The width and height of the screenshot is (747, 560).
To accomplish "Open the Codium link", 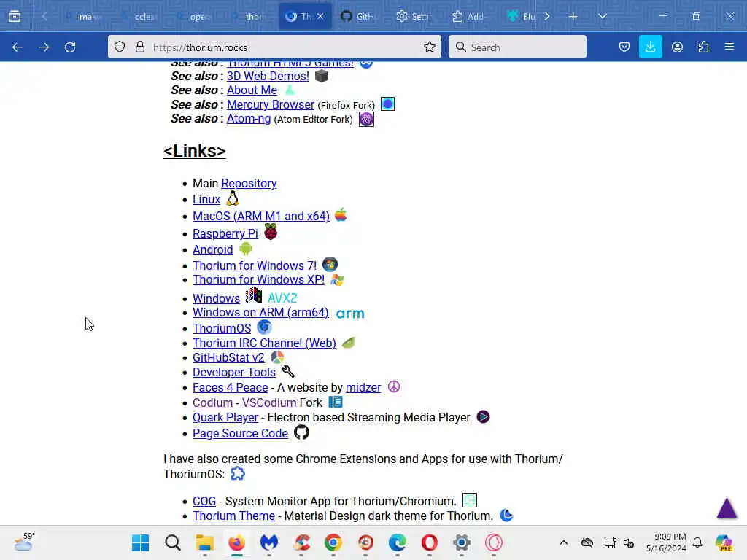I will (x=212, y=402).
